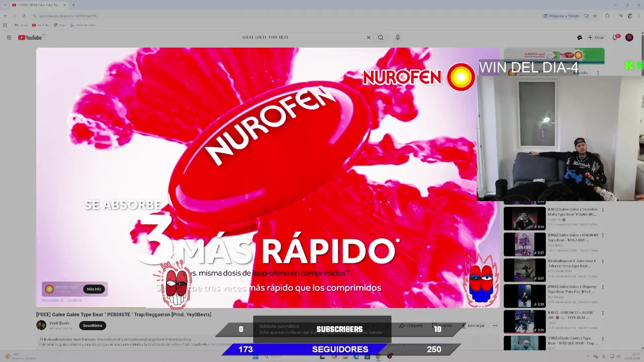The height and width of the screenshot is (362, 644).
Task: Open the Galee Galee x Oliqeesy thumbnail
Action: [525, 296]
